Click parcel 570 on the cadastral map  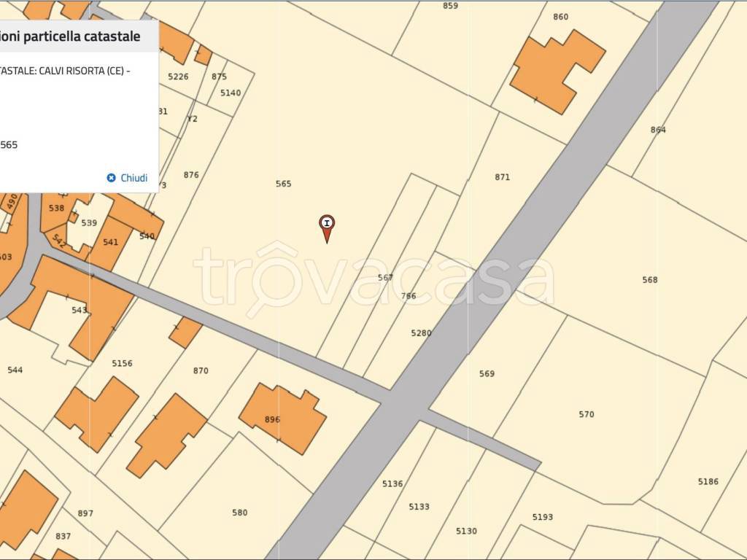coord(586,414)
